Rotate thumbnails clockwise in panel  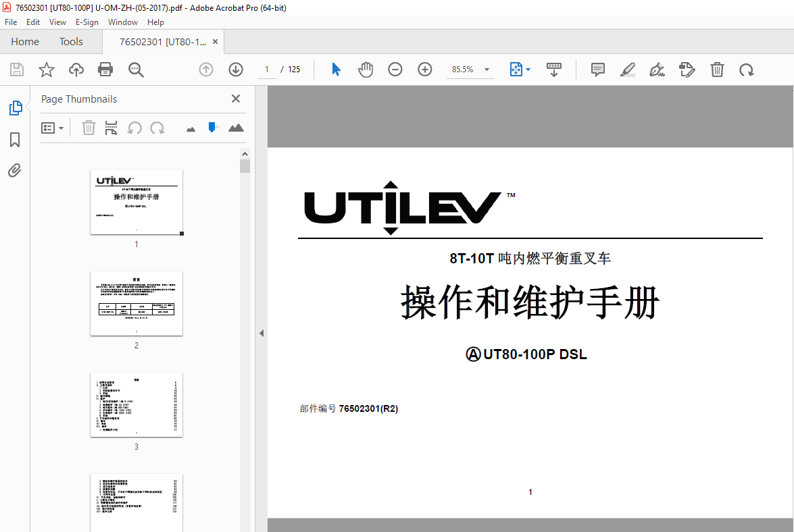pos(157,128)
